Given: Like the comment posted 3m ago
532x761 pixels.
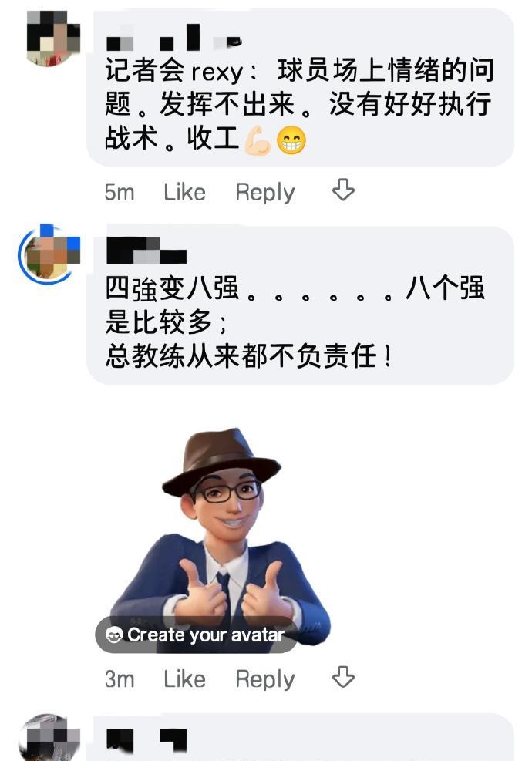Looking at the screenshot, I should coord(184,679).
